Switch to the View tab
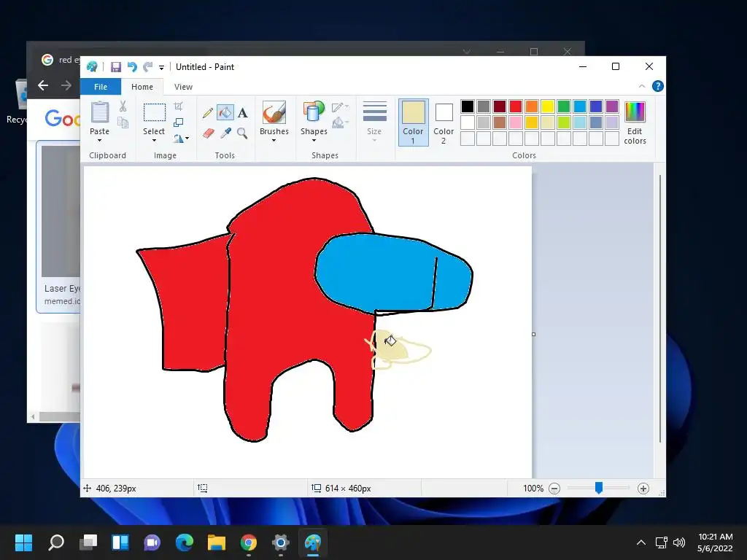 tap(183, 87)
